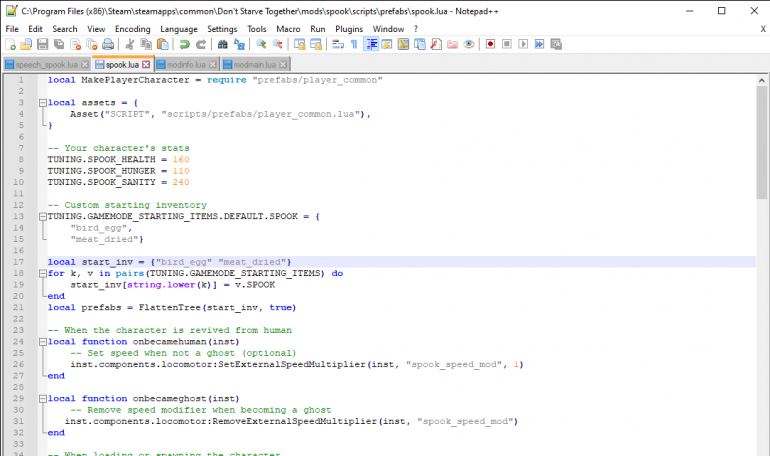Open the question mark help menu
The height and width of the screenshot is (456, 770).
(415, 29)
